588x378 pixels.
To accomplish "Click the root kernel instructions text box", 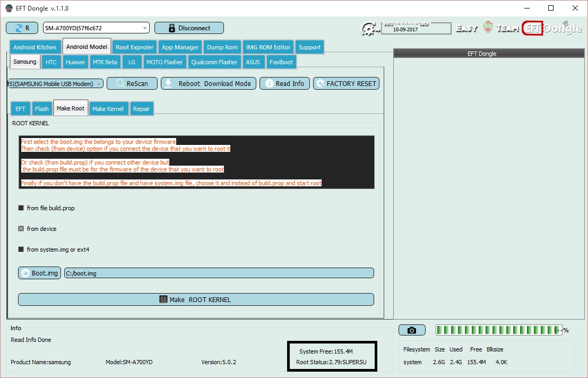I will coord(196,162).
